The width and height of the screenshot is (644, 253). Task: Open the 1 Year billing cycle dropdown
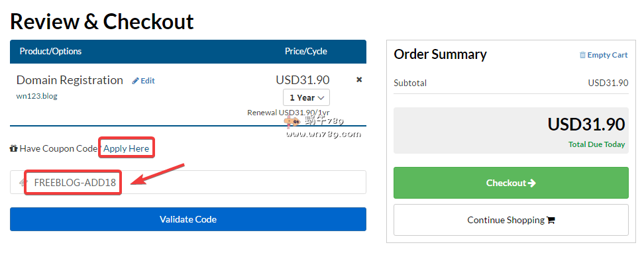pos(306,98)
